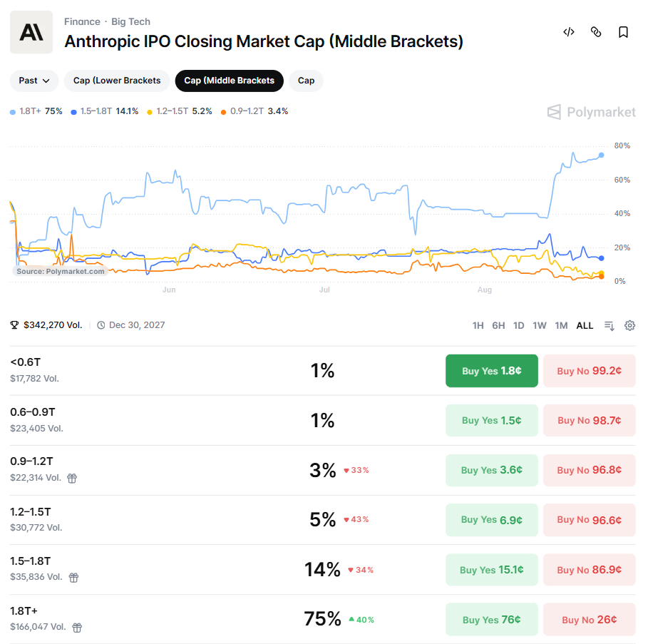This screenshot has height=644, width=648.
Task: Open the Big Tech category link
Action: (x=130, y=21)
